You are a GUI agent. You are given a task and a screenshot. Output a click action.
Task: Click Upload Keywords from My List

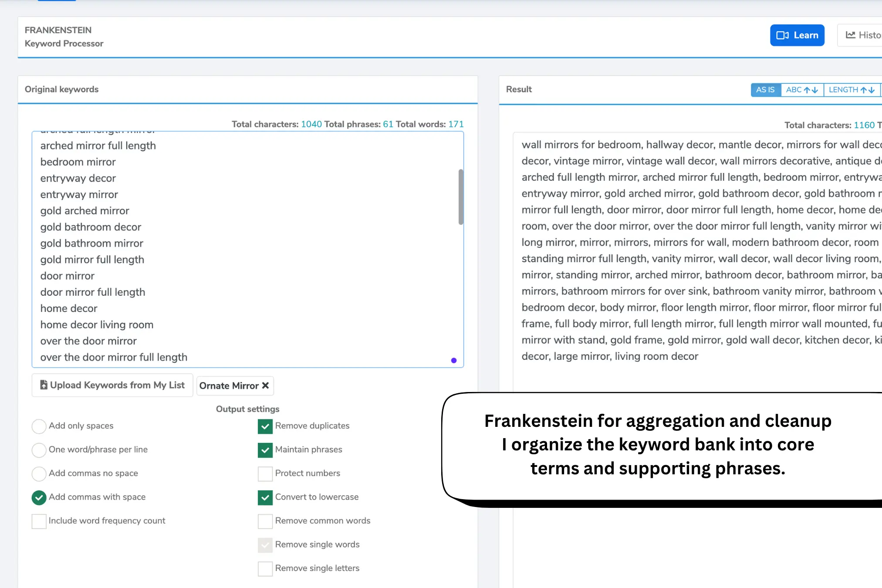(x=112, y=385)
